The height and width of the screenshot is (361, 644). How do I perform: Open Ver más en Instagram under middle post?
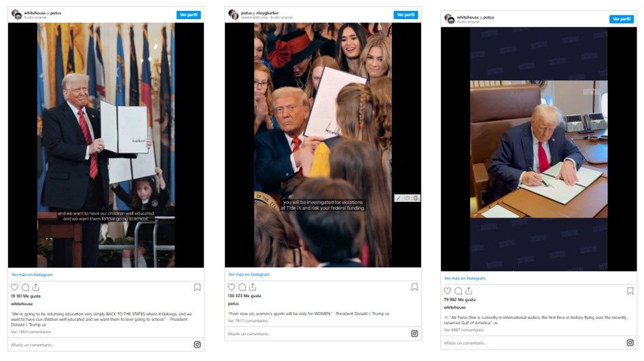coord(249,274)
